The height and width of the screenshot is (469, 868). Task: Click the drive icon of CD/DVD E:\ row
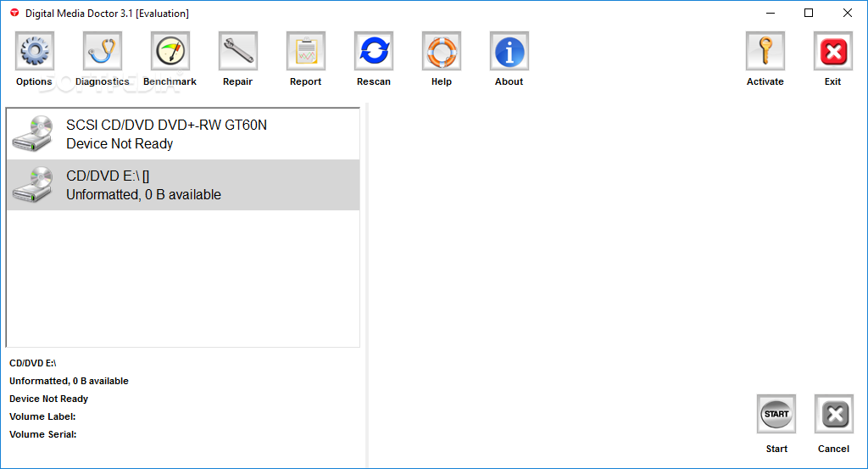coord(33,184)
